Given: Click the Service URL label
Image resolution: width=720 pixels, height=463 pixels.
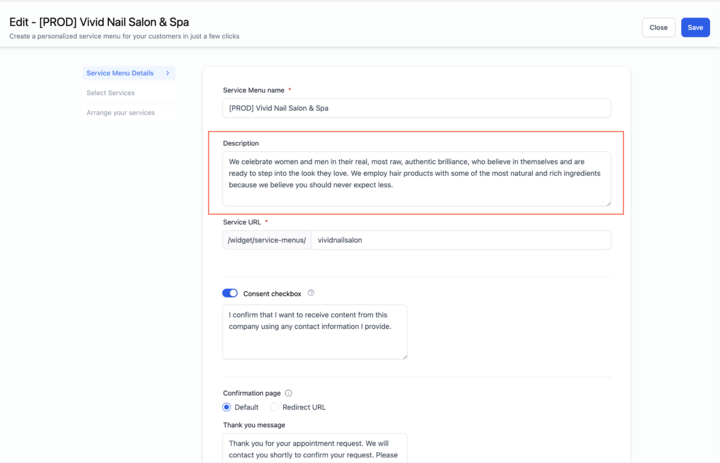Looking at the screenshot, I should tap(242, 222).
